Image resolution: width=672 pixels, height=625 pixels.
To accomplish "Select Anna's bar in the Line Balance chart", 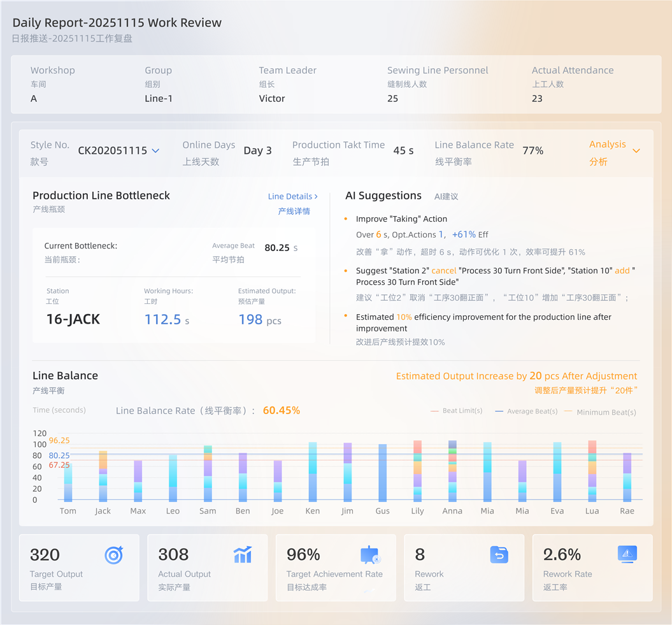I will [452, 471].
